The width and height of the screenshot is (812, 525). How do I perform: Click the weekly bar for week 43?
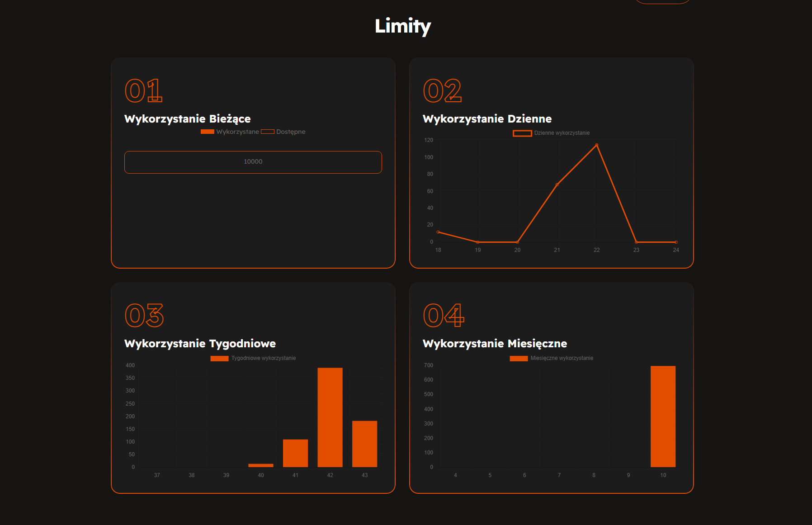click(x=365, y=444)
